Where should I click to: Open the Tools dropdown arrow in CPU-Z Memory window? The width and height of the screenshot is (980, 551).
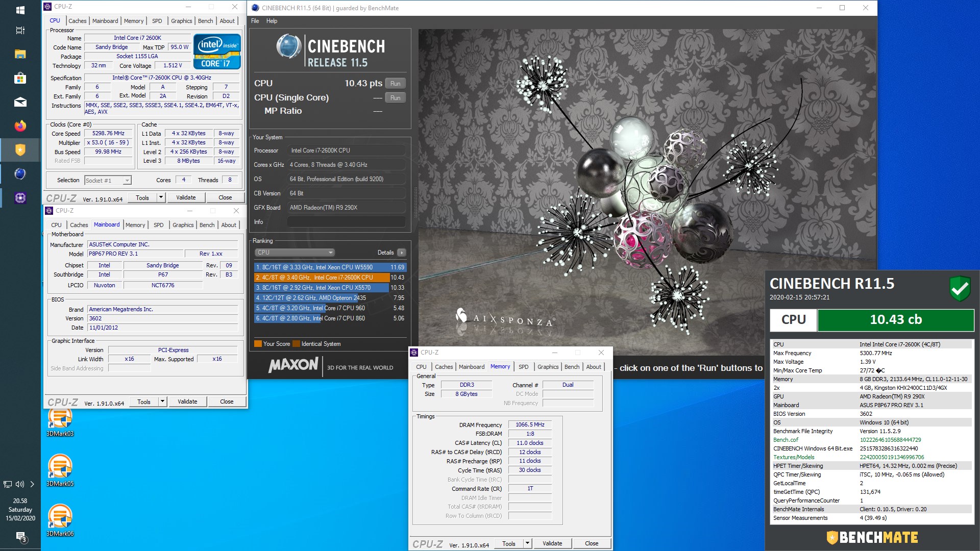[x=527, y=543]
